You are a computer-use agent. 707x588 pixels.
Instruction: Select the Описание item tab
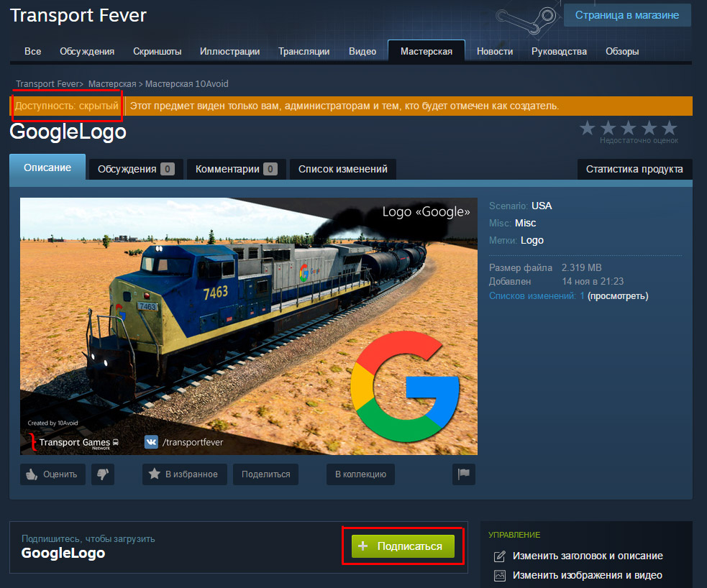[x=47, y=167]
